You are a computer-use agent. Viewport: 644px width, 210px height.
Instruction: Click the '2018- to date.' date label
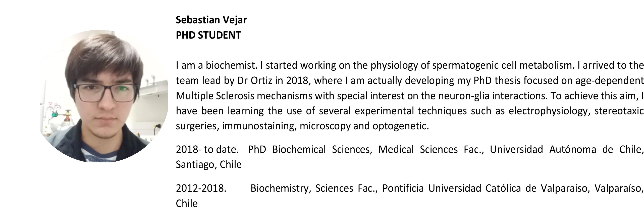click(207, 149)
